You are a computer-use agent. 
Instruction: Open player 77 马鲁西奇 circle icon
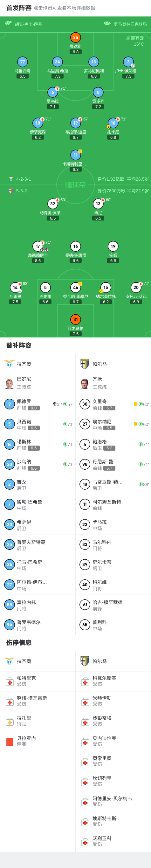coord(23,62)
